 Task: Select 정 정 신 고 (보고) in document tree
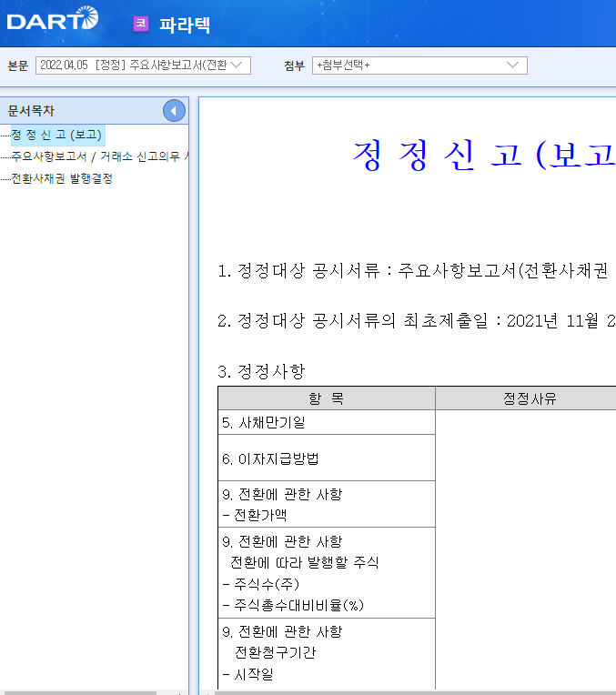[x=56, y=135]
